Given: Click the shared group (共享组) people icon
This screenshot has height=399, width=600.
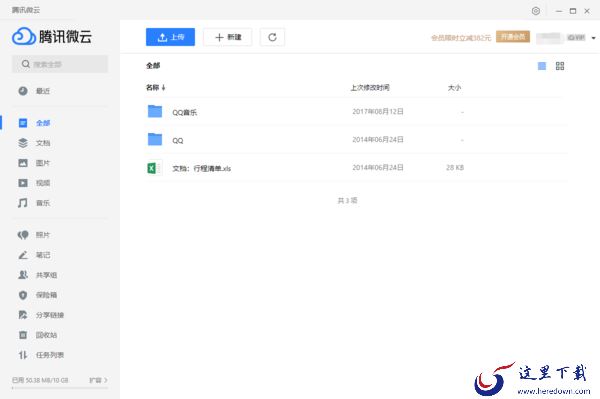Looking at the screenshot, I should point(23,275).
